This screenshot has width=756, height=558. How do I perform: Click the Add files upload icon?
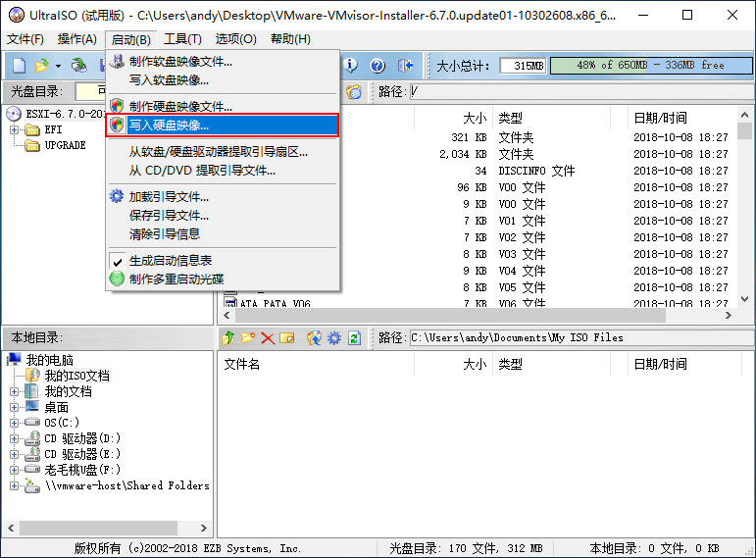click(x=314, y=338)
